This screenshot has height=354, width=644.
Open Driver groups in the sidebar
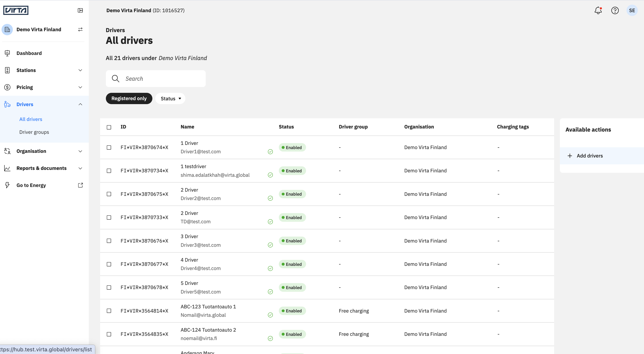click(x=34, y=132)
